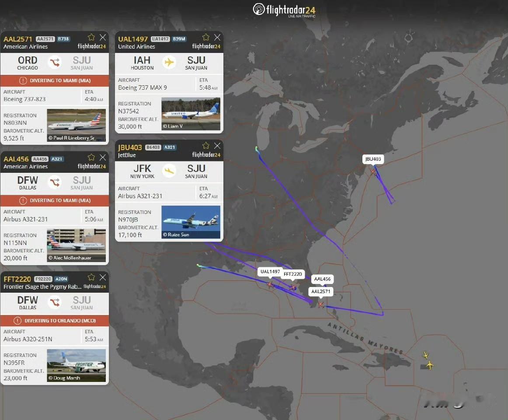
Task: Click the A20N aircraft type badge
Action: tap(61, 279)
